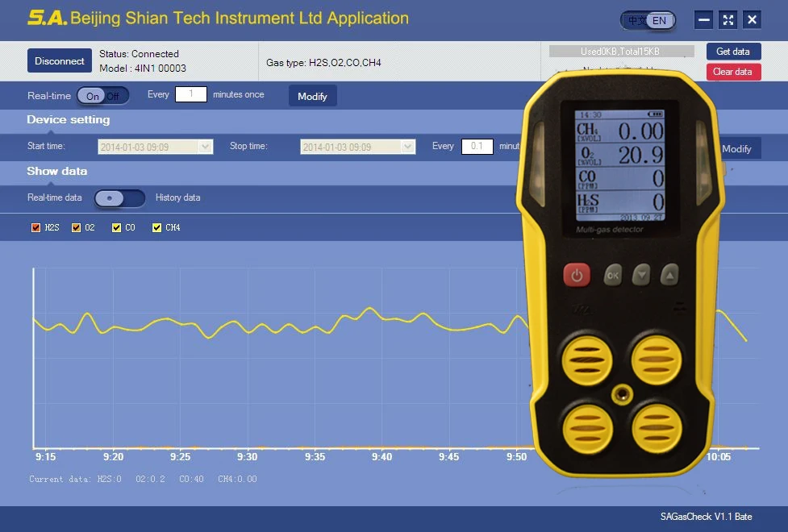788x532 pixels.
Task: Click the 9:40 time axis label
Action: click(381, 457)
